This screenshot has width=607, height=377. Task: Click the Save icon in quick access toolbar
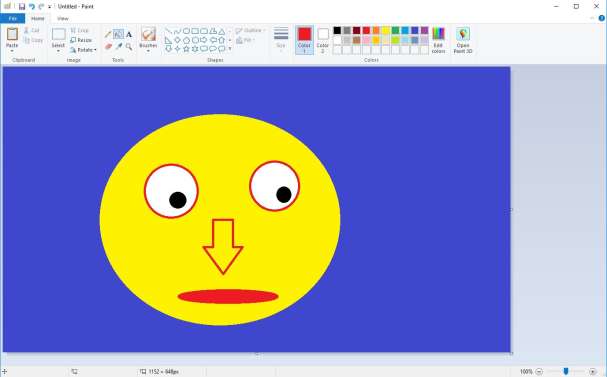(22, 7)
